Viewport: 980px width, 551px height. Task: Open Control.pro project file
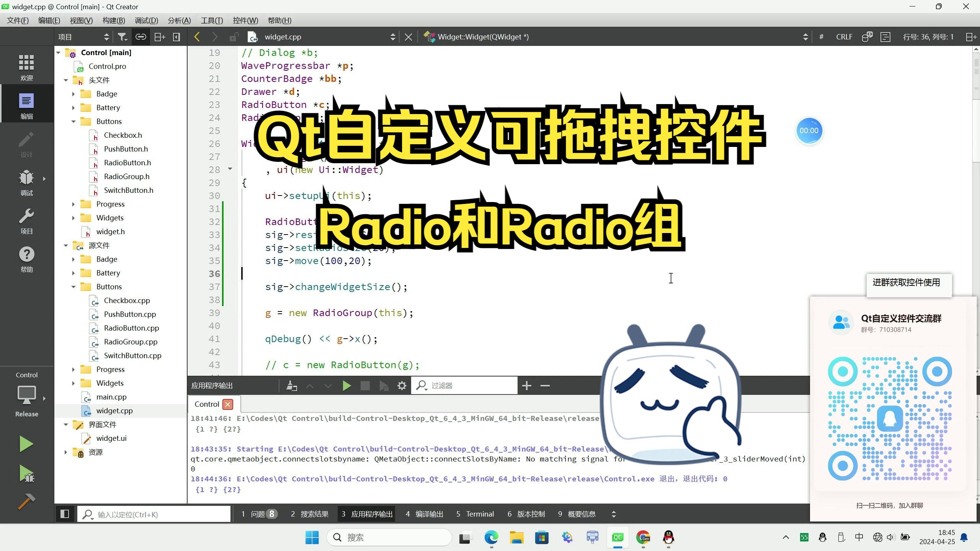tap(107, 66)
